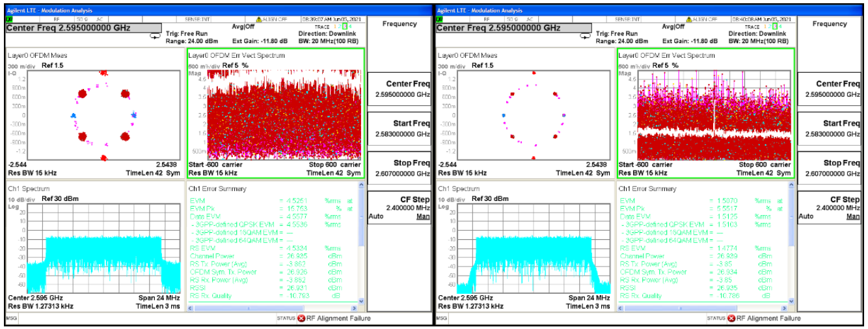Image resolution: width=868 pixels, height=329 pixels.
Task: Click the ALIGN OFF warning icon in left window
Action: 259,20
